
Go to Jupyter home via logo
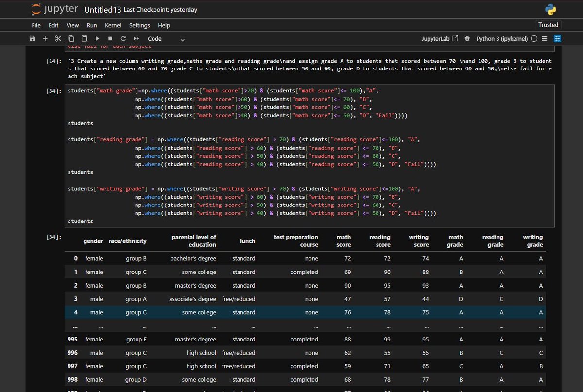pos(54,9)
